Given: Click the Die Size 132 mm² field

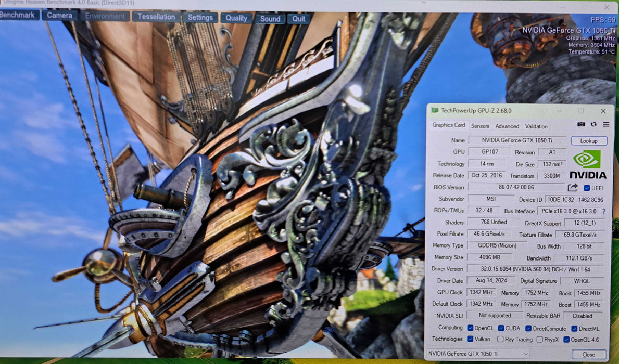Looking at the screenshot, I should coord(552,164).
